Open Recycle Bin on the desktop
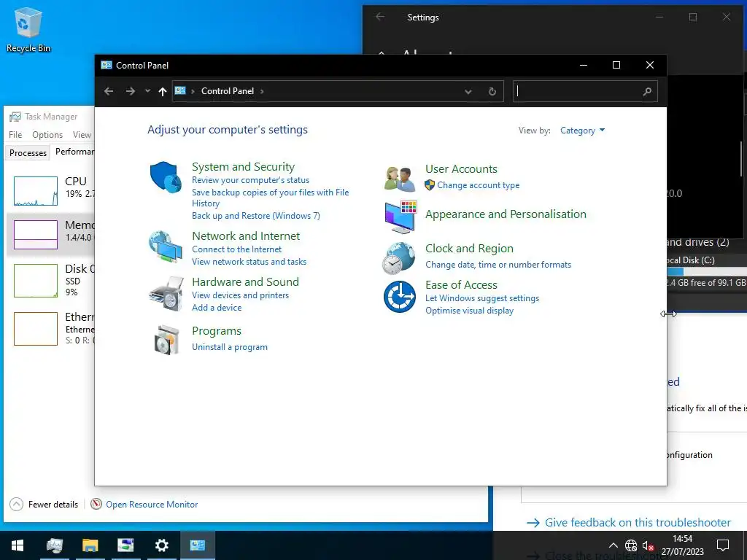 point(28,29)
